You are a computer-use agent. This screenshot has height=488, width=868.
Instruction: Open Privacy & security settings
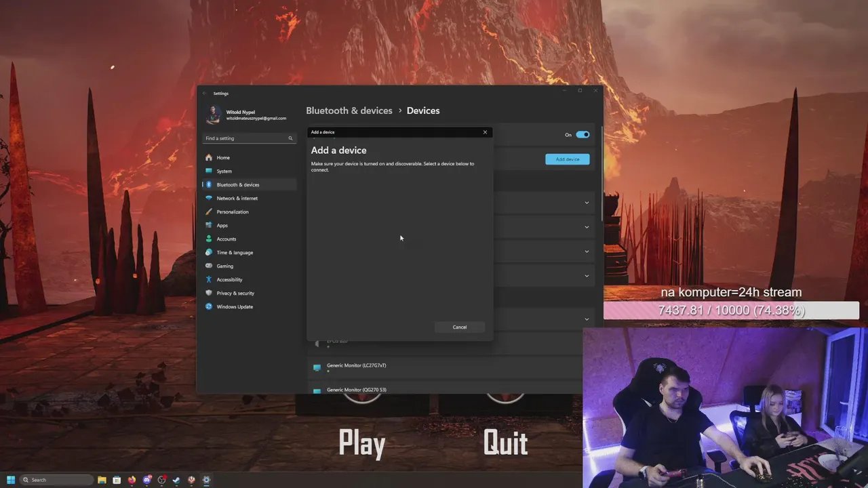[x=249, y=293]
